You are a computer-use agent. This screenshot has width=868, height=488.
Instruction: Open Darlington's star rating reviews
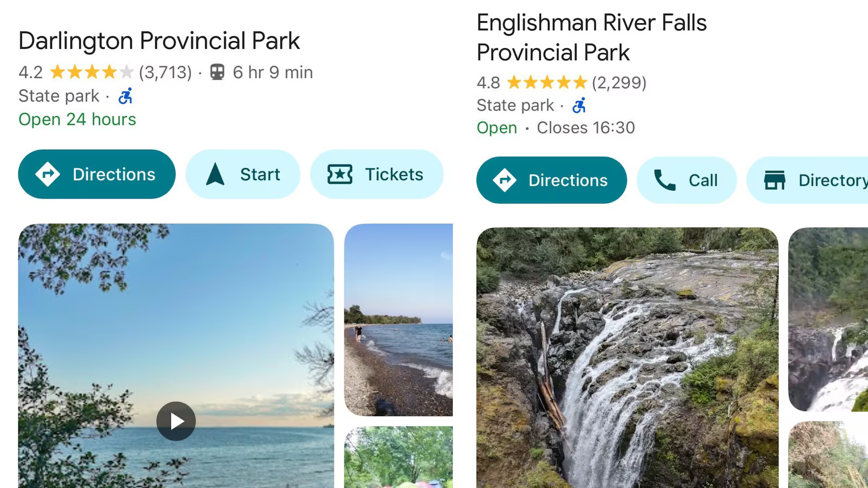pos(91,72)
